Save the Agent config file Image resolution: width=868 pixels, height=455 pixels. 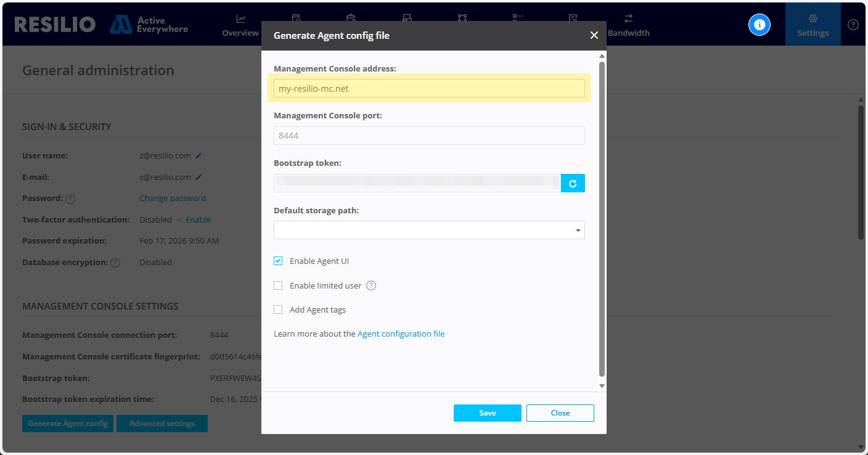pyautogui.click(x=487, y=412)
